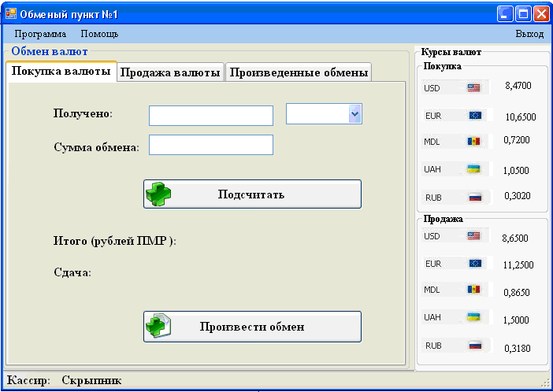Click the USD flag icon under Покупка
Viewport: 553px width, 392px height.
tap(473, 87)
